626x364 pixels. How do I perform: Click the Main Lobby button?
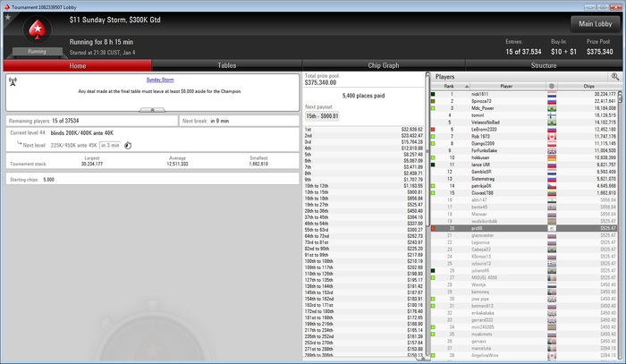pyautogui.click(x=596, y=24)
